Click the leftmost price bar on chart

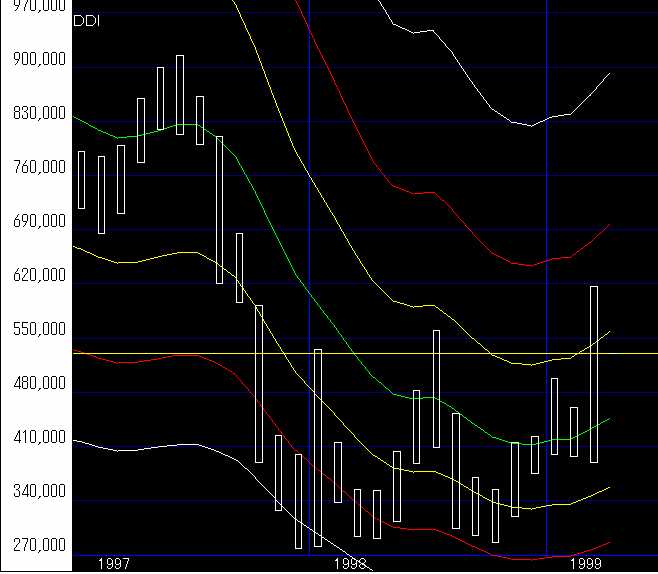pos(82,180)
